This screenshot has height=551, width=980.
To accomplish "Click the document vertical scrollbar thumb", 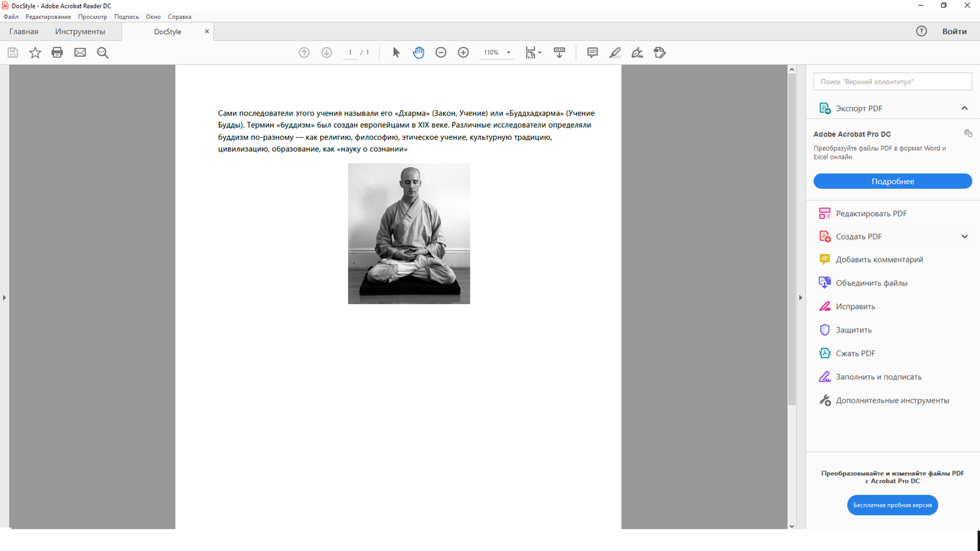I will (x=792, y=239).
